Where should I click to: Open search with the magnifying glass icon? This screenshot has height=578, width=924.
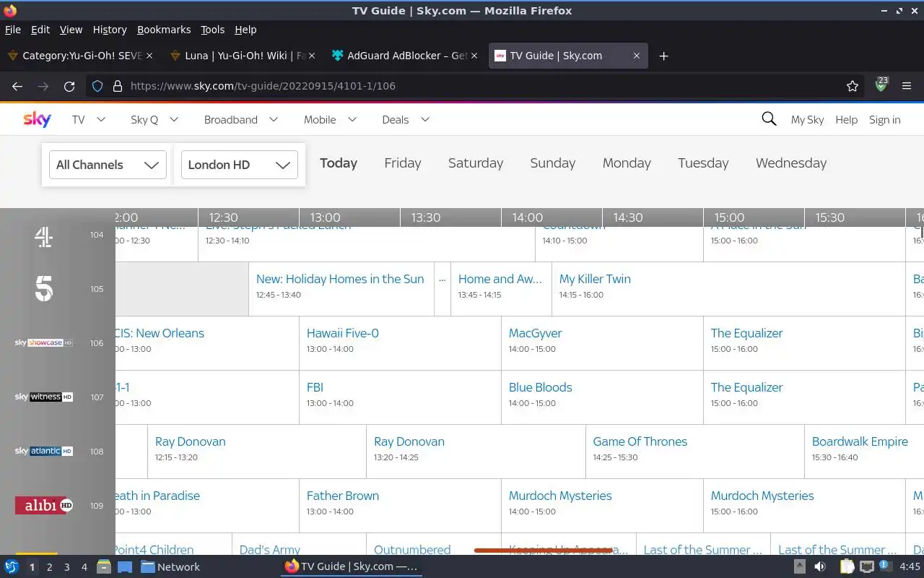[x=769, y=119]
